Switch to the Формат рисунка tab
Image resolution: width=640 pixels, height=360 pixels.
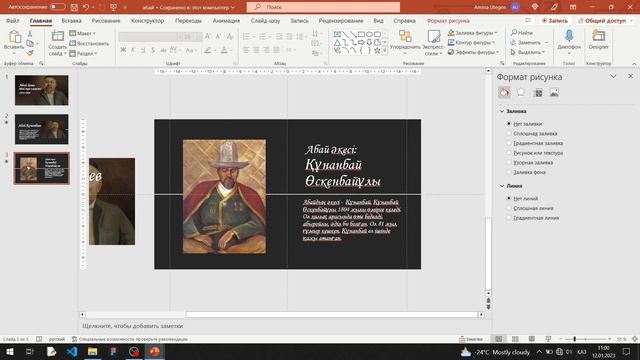coord(448,20)
